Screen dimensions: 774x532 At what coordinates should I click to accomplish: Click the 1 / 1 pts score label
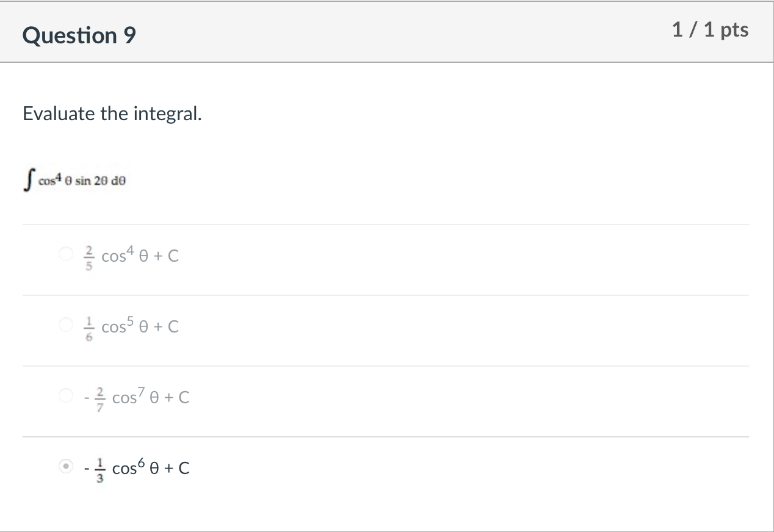click(x=711, y=30)
